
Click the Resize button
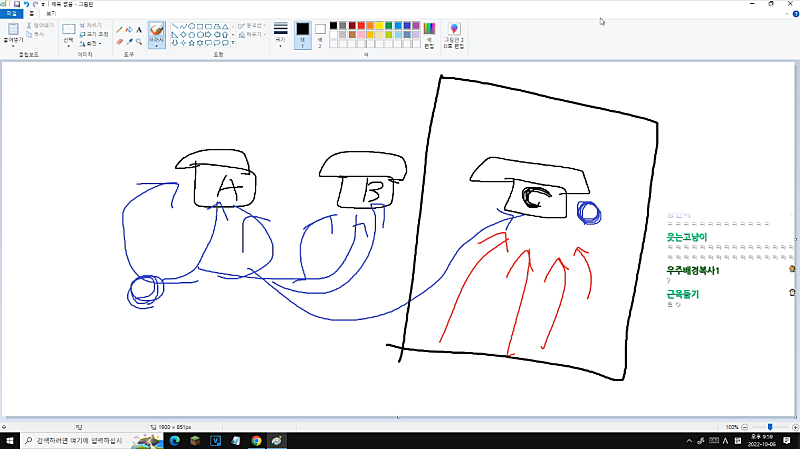93,34
